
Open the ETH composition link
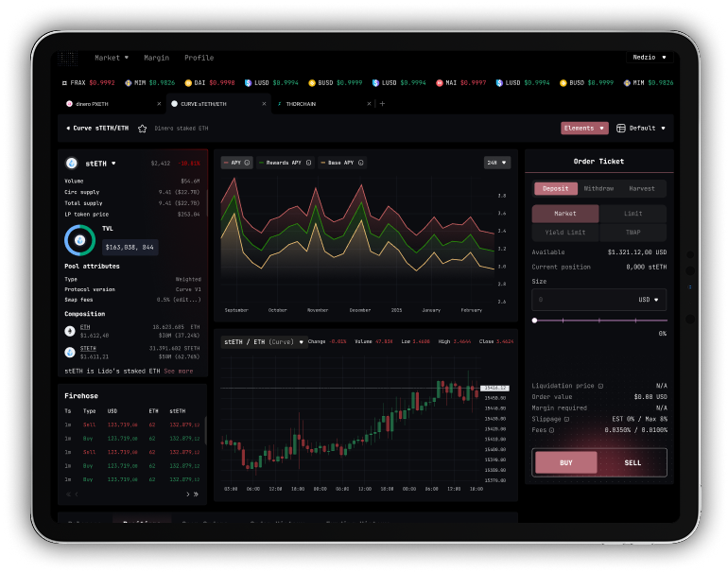(85, 327)
